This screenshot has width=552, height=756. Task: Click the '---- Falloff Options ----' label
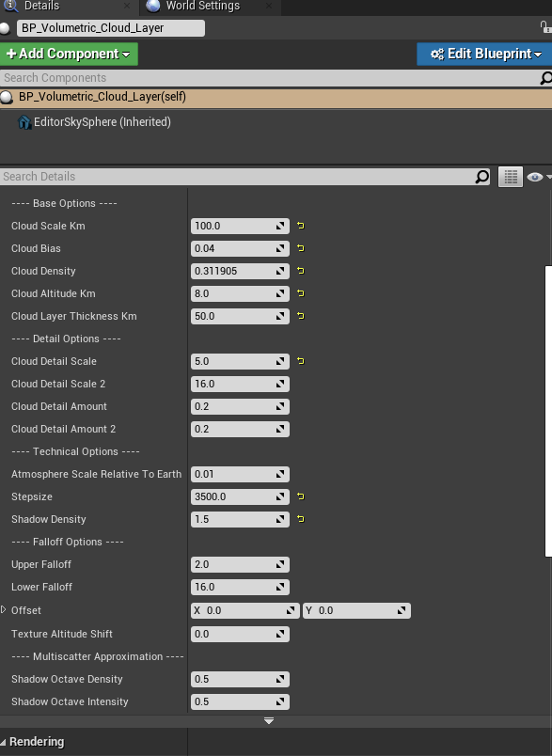[68, 542]
